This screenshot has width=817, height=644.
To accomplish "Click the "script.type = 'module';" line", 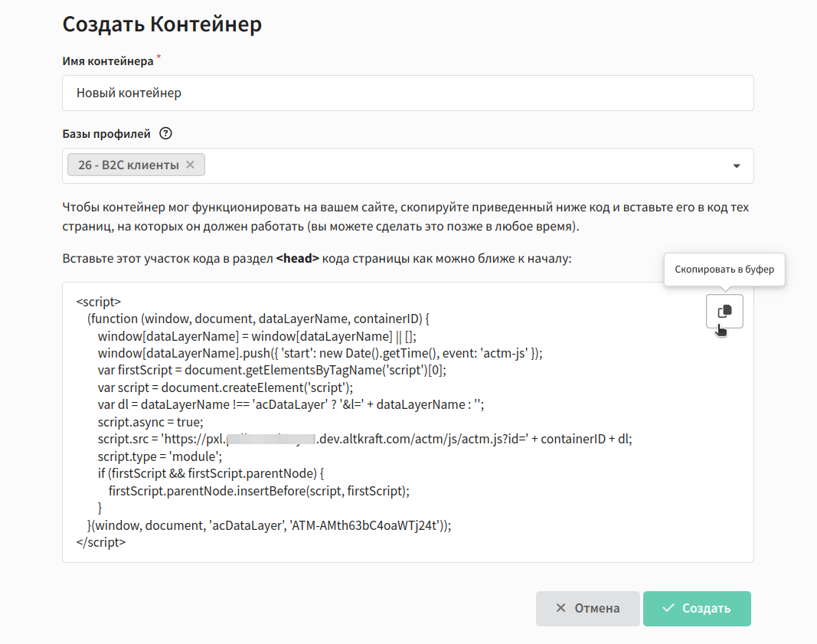I will pyautogui.click(x=160, y=456).
